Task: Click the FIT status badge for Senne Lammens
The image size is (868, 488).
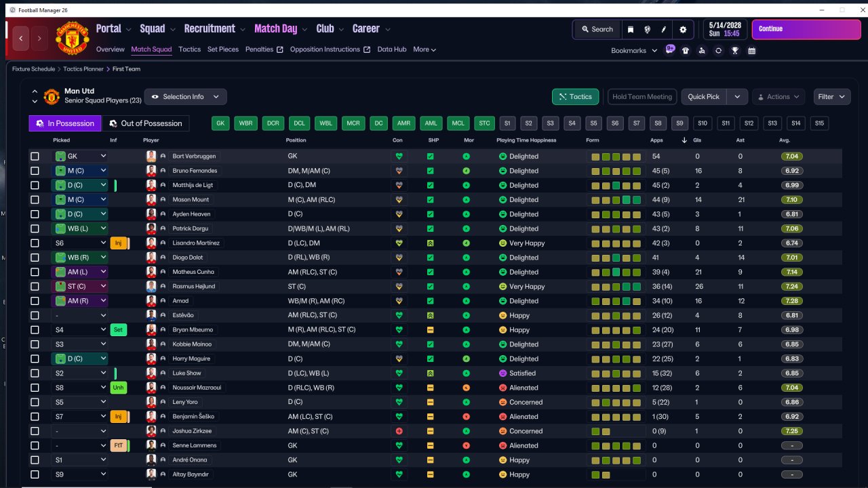Action: pos(118,445)
